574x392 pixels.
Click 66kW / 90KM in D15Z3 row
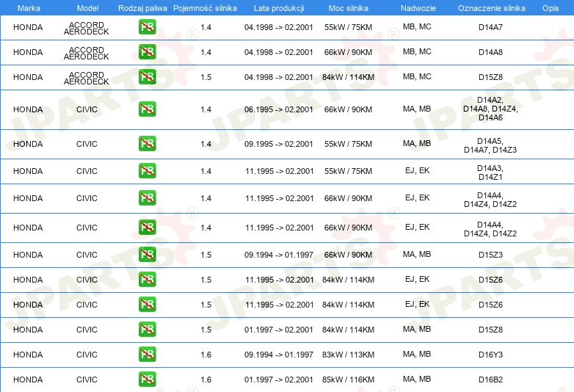[348, 255]
